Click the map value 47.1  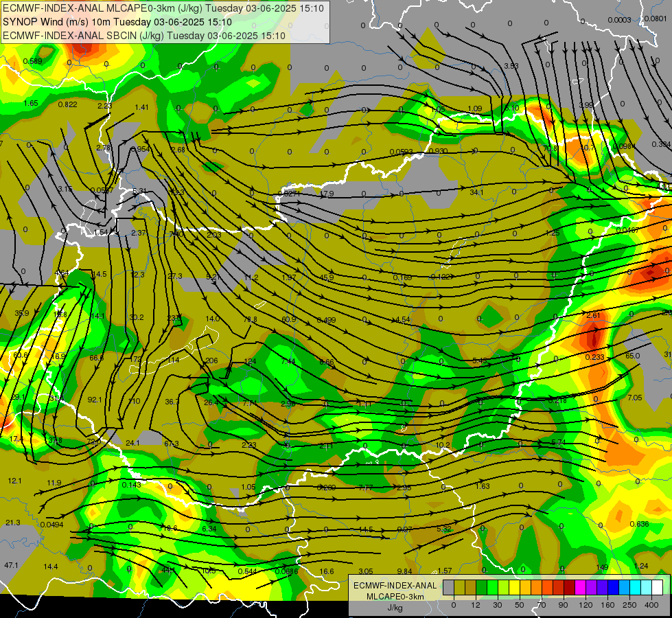(11, 565)
